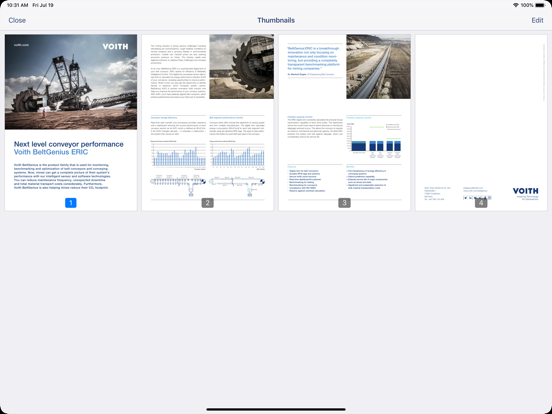Click the Fri Jul 19 date text
Image resolution: width=552 pixels, height=414 pixels.
[x=43, y=5]
